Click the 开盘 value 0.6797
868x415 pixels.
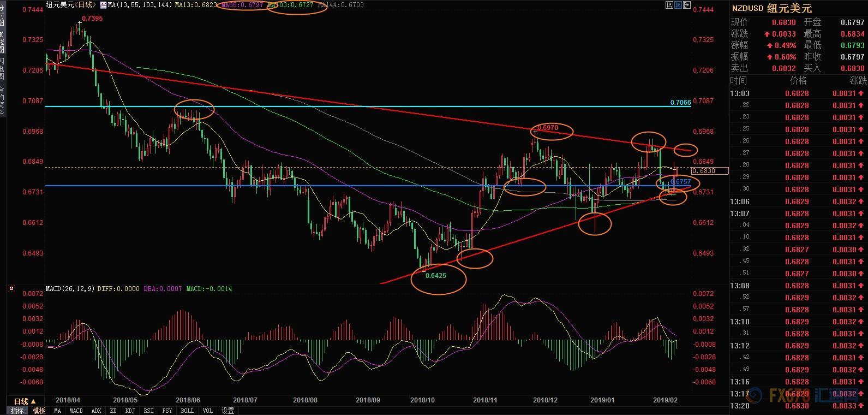tap(853, 22)
